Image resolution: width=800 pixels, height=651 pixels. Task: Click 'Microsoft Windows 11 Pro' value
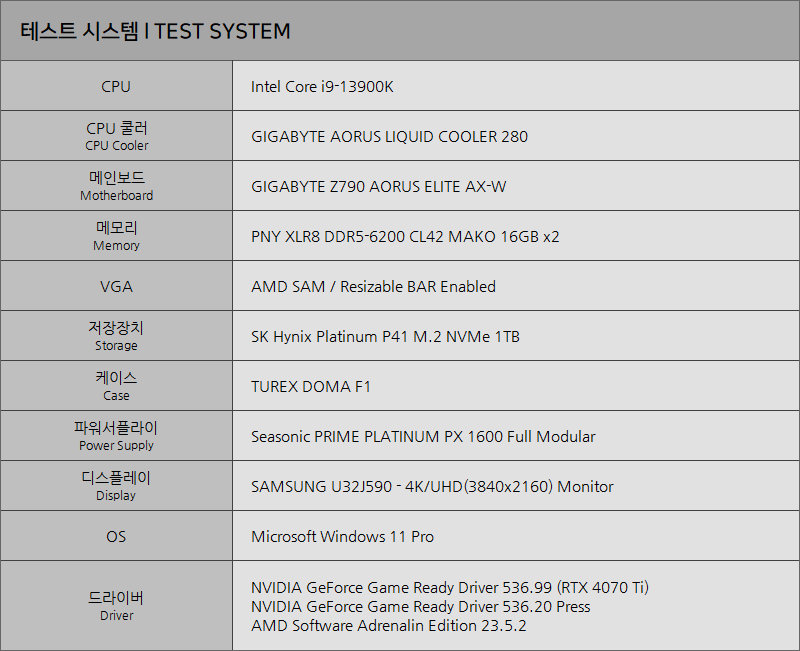click(342, 537)
